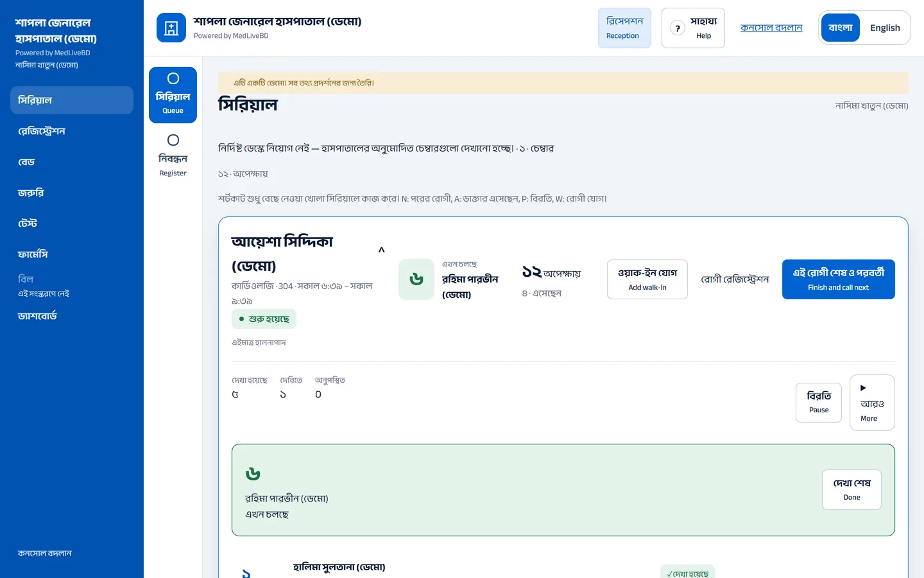Open টেস্ট in the sidebar
The width and height of the screenshot is (924, 578).
[x=72, y=223]
